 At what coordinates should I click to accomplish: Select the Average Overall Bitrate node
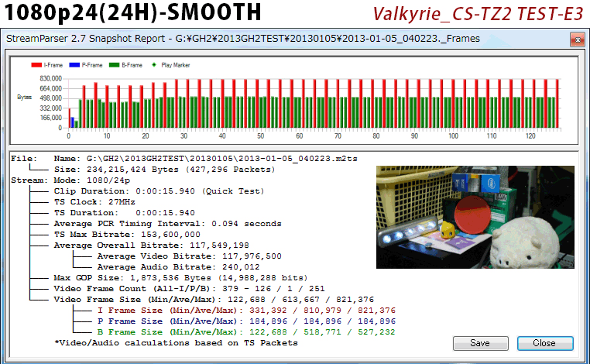[151, 245]
